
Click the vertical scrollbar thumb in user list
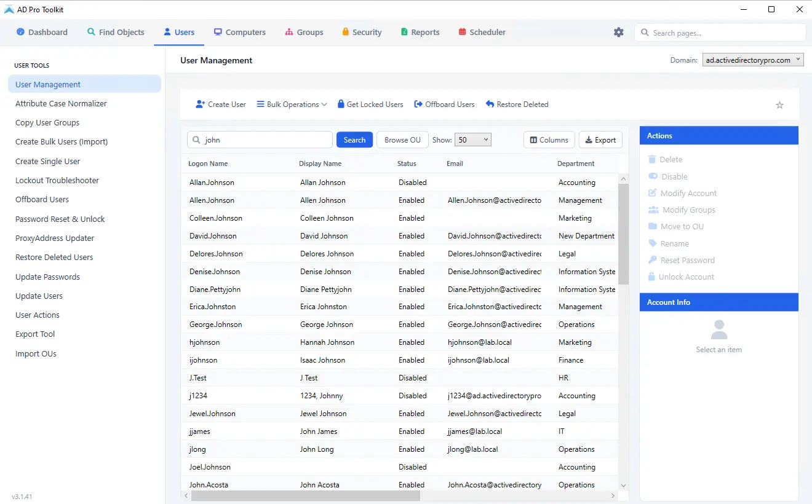tap(623, 234)
